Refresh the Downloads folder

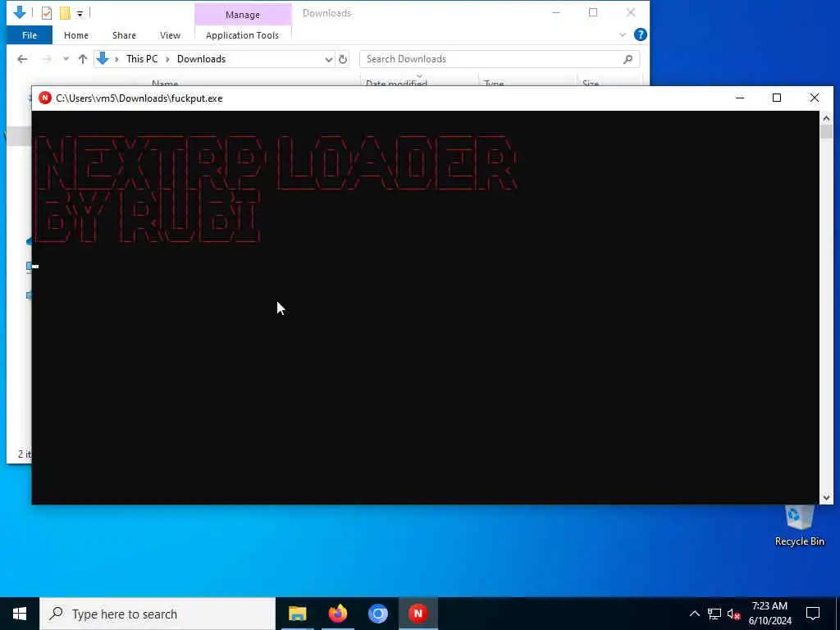pos(343,59)
